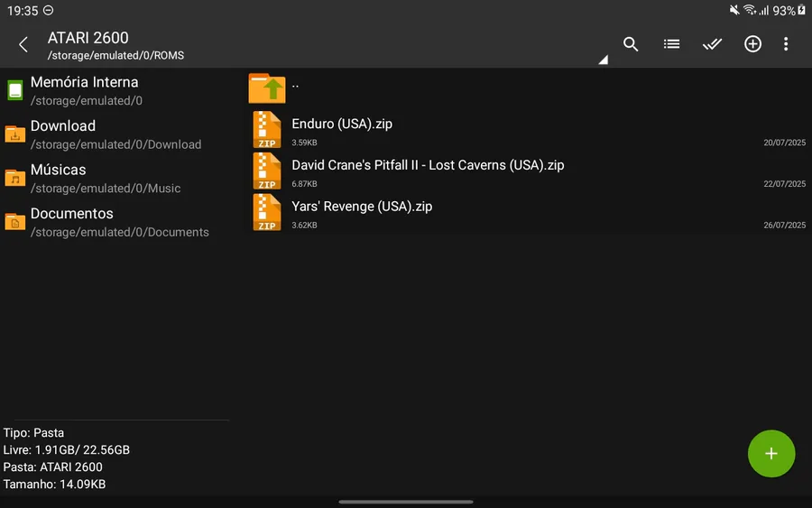This screenshot has width=812, height=508.
Task: Tap the /storage/emulated/0/ROMS path
Action: (x=115, y=55)
